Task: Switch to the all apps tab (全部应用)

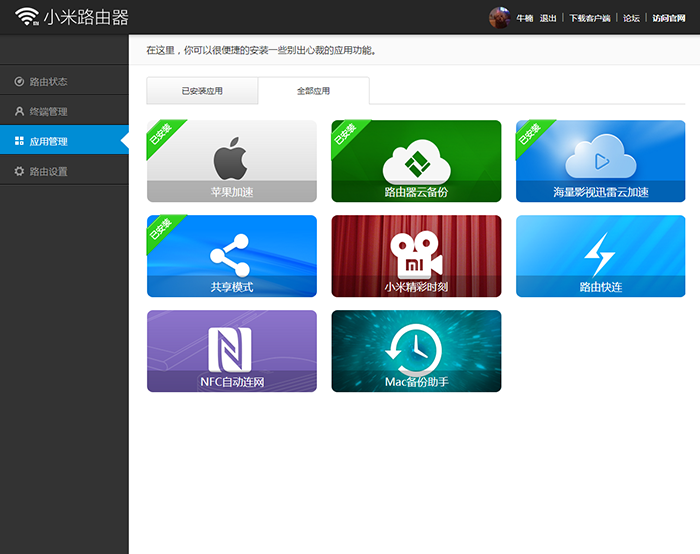Action: 313,91
